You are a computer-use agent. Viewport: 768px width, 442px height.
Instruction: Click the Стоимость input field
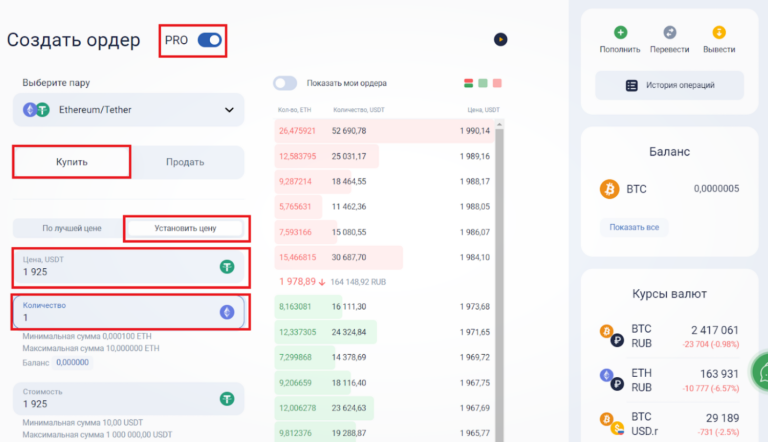[110, 403]
